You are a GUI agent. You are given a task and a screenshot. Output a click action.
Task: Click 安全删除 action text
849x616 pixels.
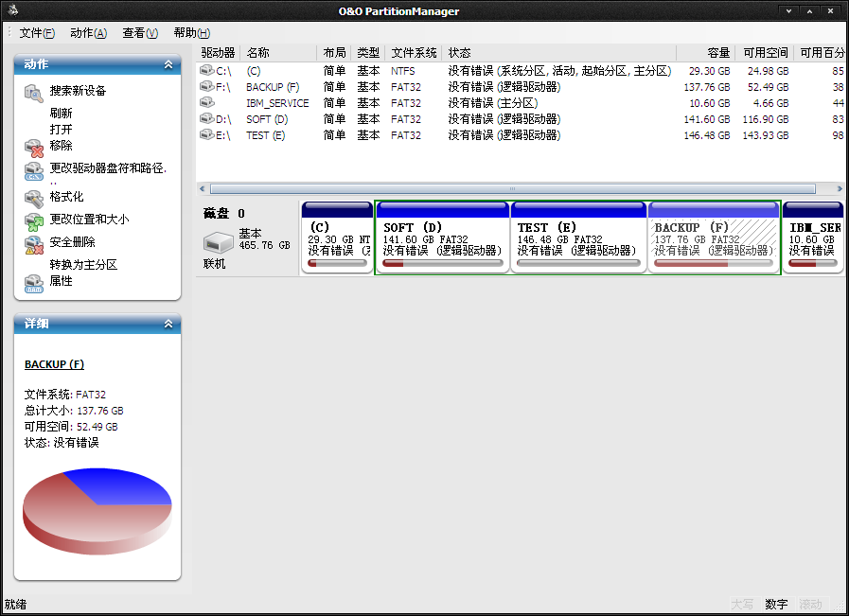(73, 242)
